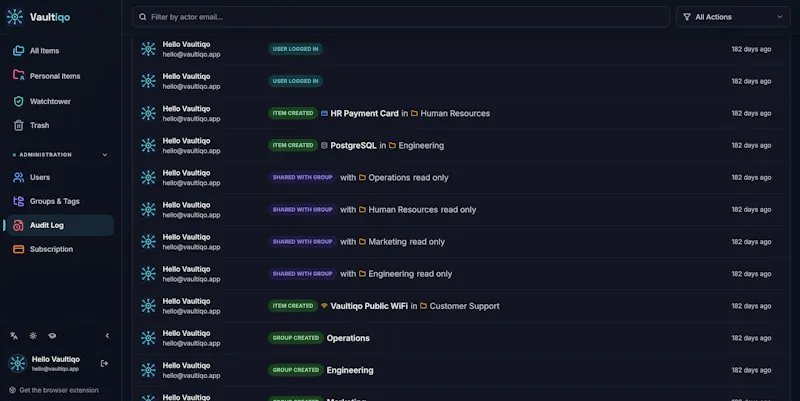This screenshot has width=800, height=401.
Task: Click the Personal Items folder icon
Action: click(18, 76)
